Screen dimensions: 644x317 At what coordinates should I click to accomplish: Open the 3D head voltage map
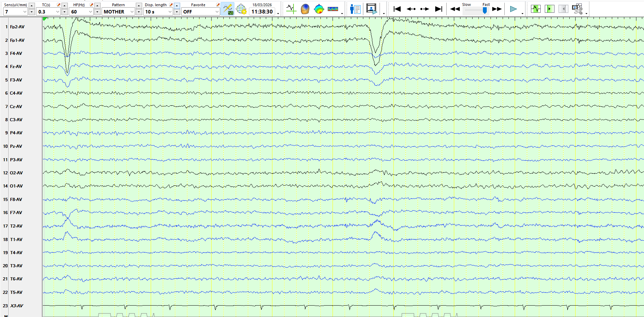click(305, 9)
